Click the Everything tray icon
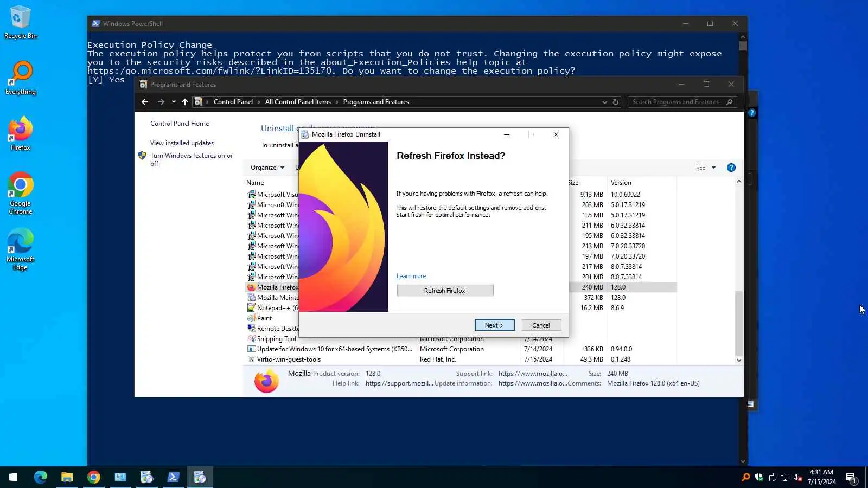 click(x=746, y=477)
